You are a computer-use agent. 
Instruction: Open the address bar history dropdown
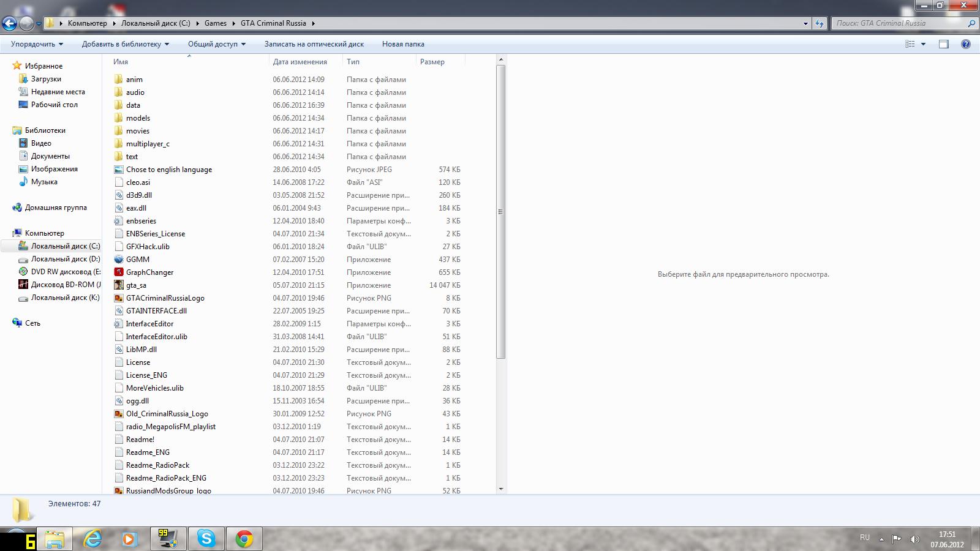coord(805,23)
